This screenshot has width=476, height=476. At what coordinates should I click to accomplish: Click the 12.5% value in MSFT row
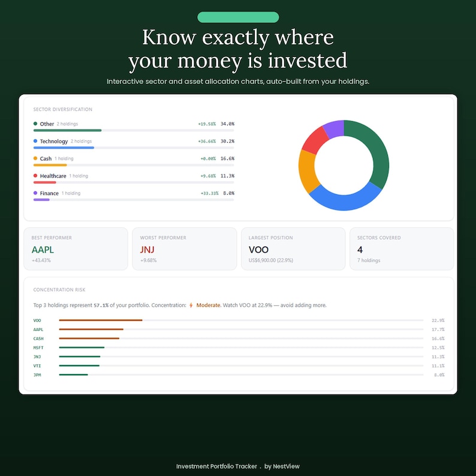pos(438,348)
